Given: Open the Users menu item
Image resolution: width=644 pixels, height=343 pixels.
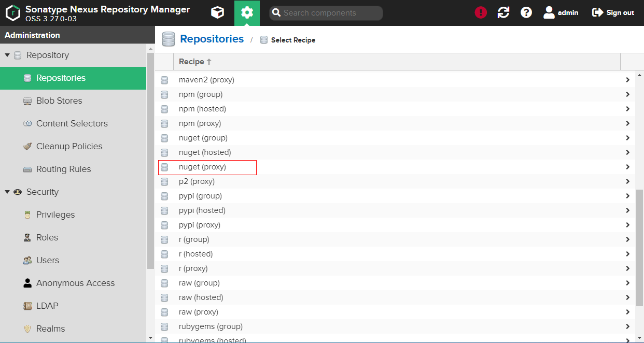Looking at the screenshot, I should 73,261.
